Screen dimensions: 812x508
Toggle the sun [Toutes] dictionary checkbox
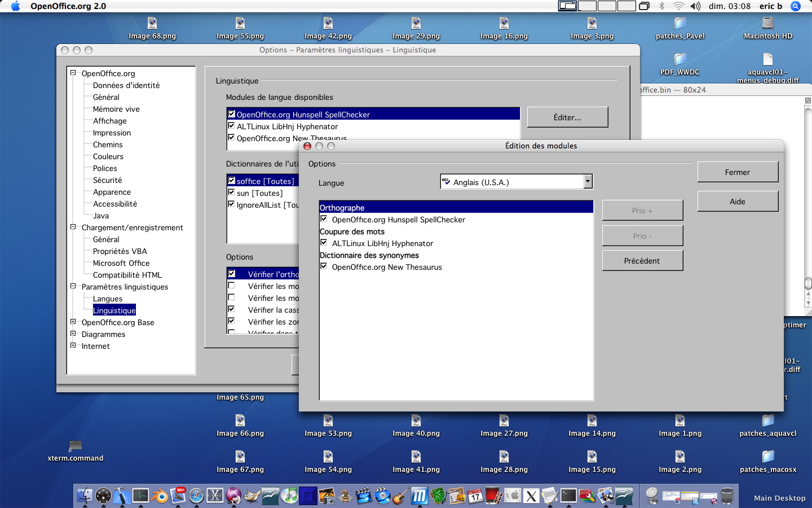[232, 192]
